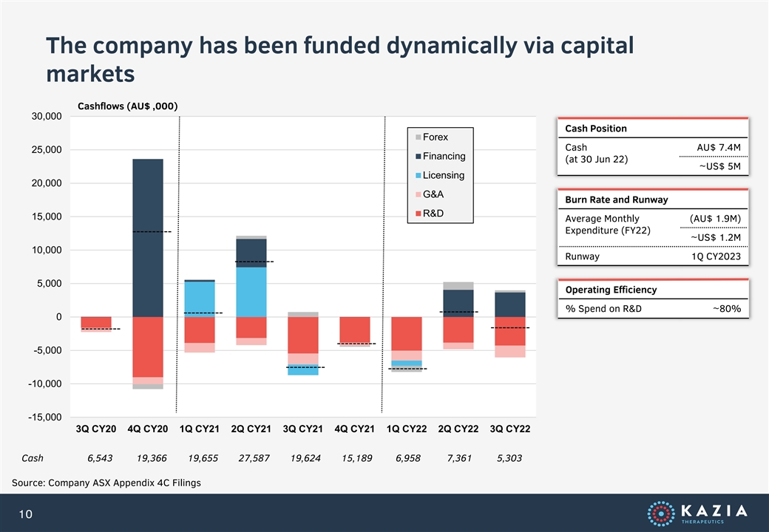Click the 1Q CY21 light blue licensing bar
769x532 pixels.
[x=200, y=299]
